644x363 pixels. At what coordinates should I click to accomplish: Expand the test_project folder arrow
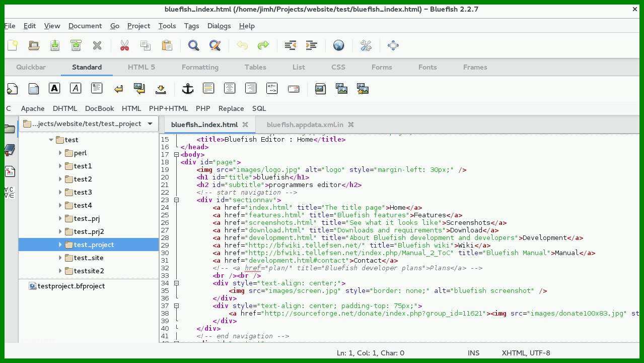pyautogui.click(x=60, y=245)
